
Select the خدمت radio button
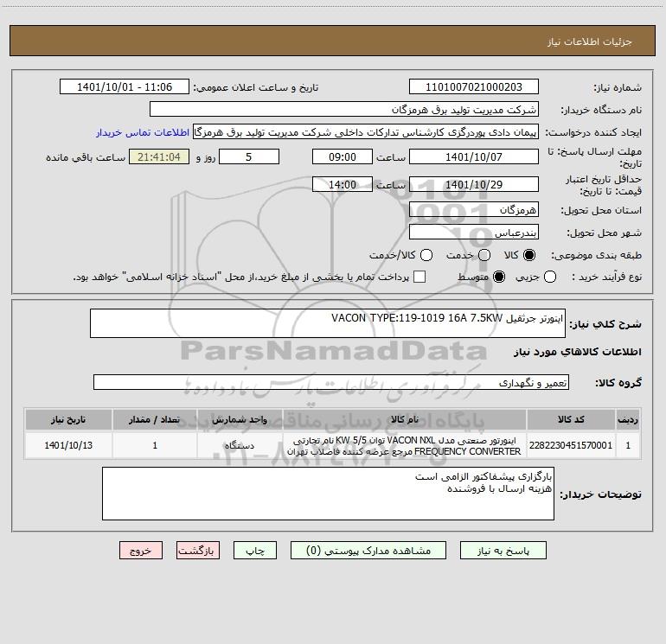click(x=484, y=255)
